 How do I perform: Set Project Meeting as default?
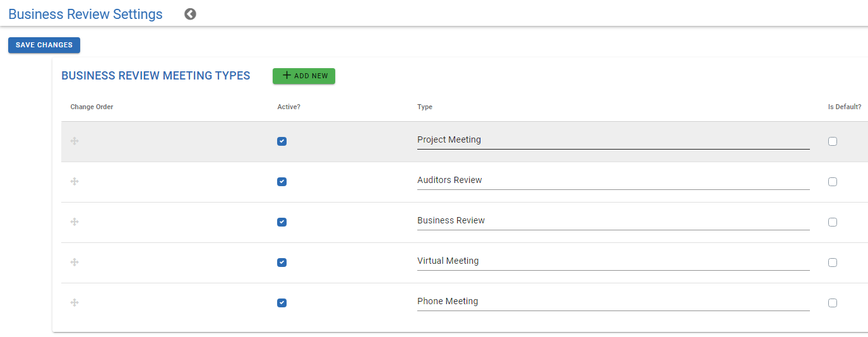pos(832,141)
